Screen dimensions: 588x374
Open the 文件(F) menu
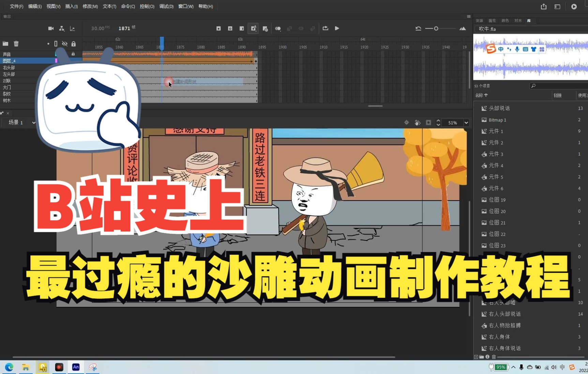(16, 6)
